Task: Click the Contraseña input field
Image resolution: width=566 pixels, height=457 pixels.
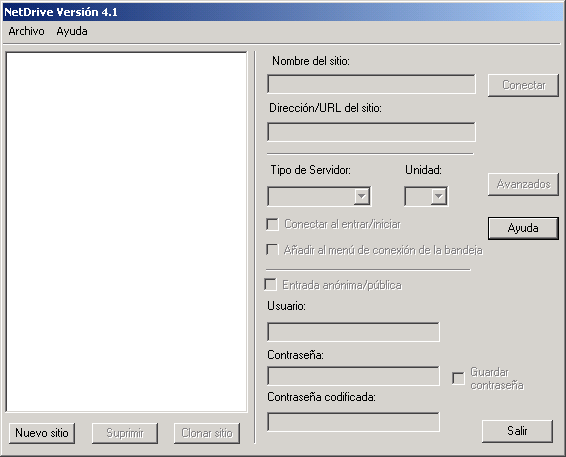Action: coord(353,376)
